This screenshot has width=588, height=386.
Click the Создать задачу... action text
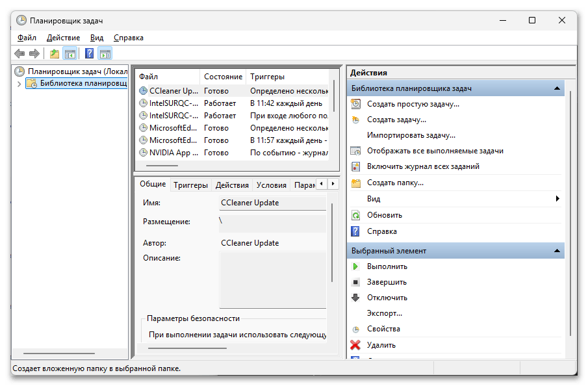pyautogui.click(x=396, y=120)
